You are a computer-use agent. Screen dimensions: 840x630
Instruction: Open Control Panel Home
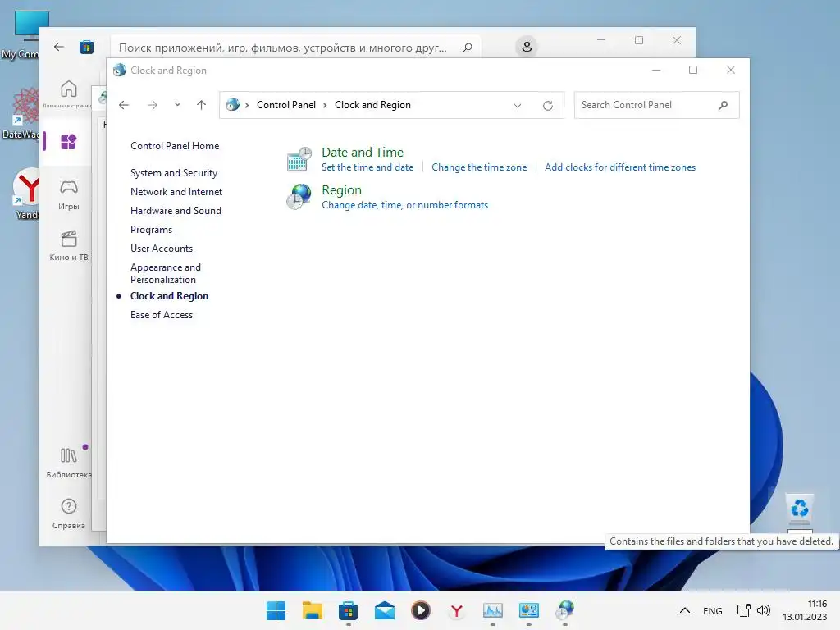[x=175, y=146]
